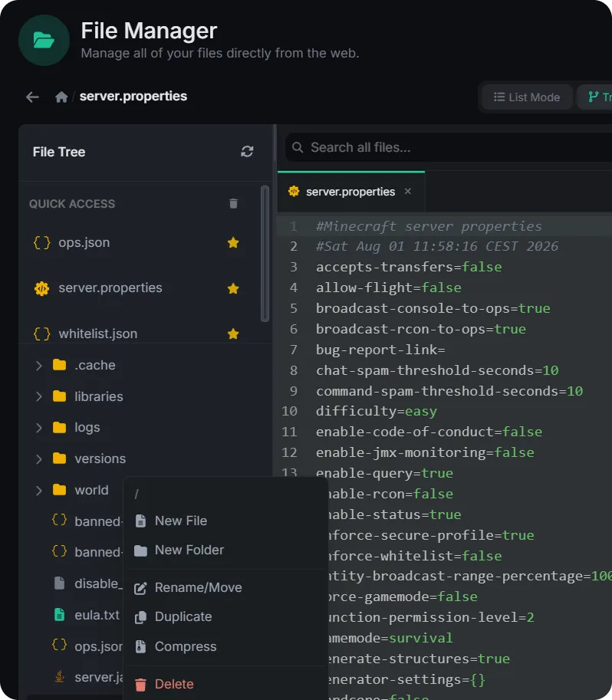Open whitelist.json from Quick Access
Image resolution: width=612 pixels, height=700 pixels.
click(98, 334)
